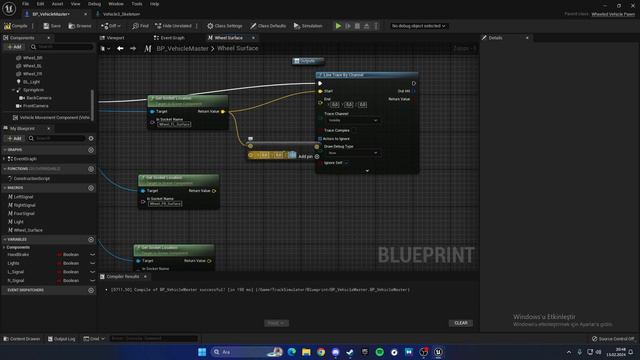Open Find in blueprint
The height and width of the screenshot is (360, 640).
point(140,26)
